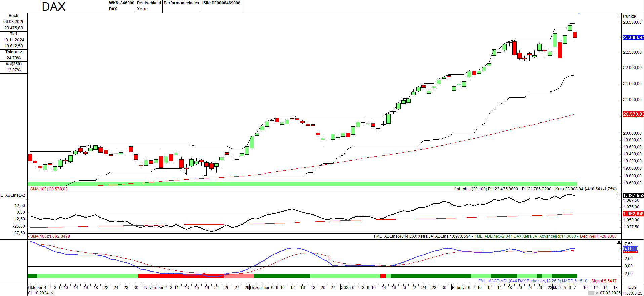This screenshot has height=296, width=644.
Task: Click the IL_ADLine5-2 panel label
Action: (12, 195)
